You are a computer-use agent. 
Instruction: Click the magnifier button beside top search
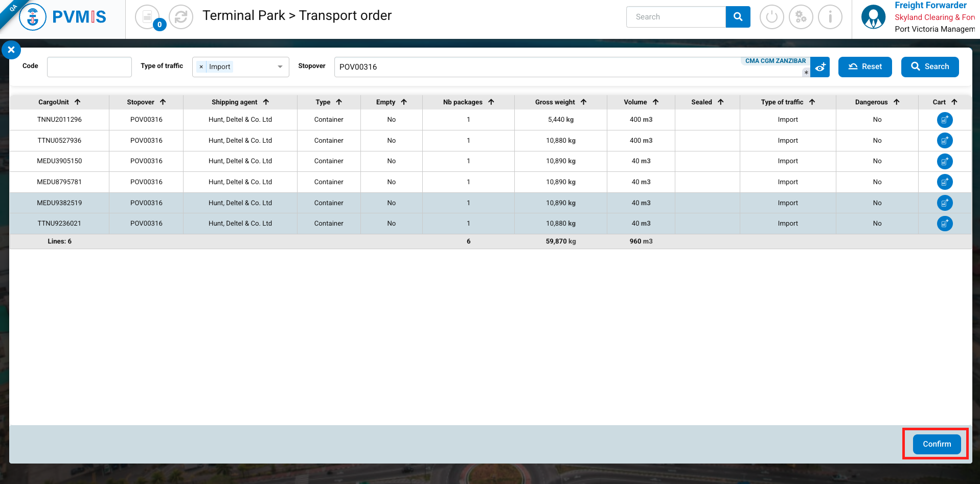coord(738,17)
